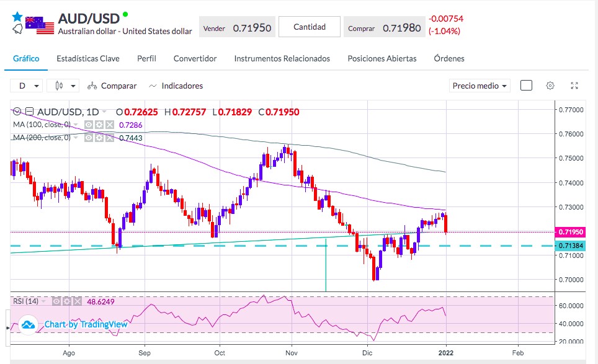Select the Gráfico tab

[26, 59]
